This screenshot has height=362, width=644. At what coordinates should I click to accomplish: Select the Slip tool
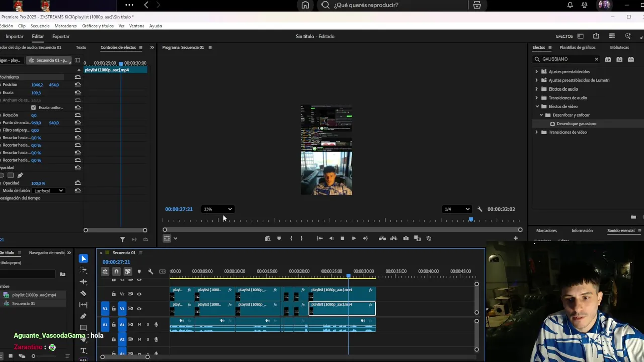84,305
